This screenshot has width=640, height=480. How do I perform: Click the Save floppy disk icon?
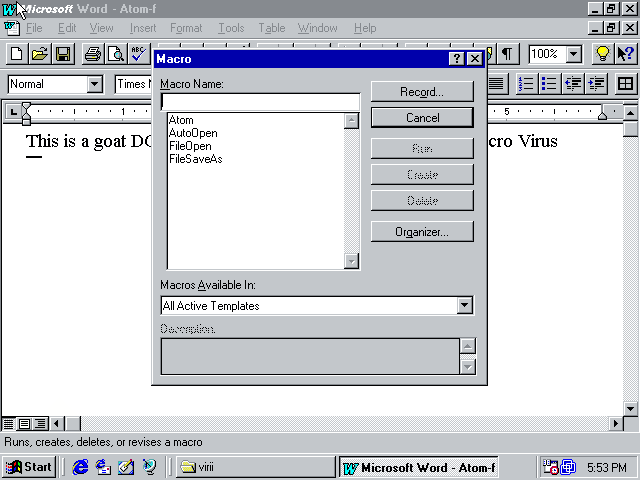pos(63,53)
